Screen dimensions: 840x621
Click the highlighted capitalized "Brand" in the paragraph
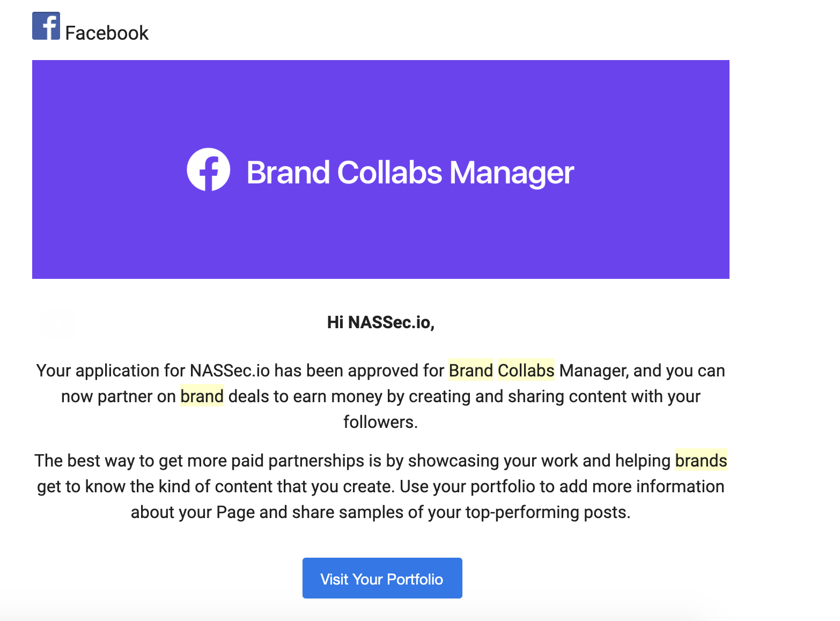coord(470,371)
